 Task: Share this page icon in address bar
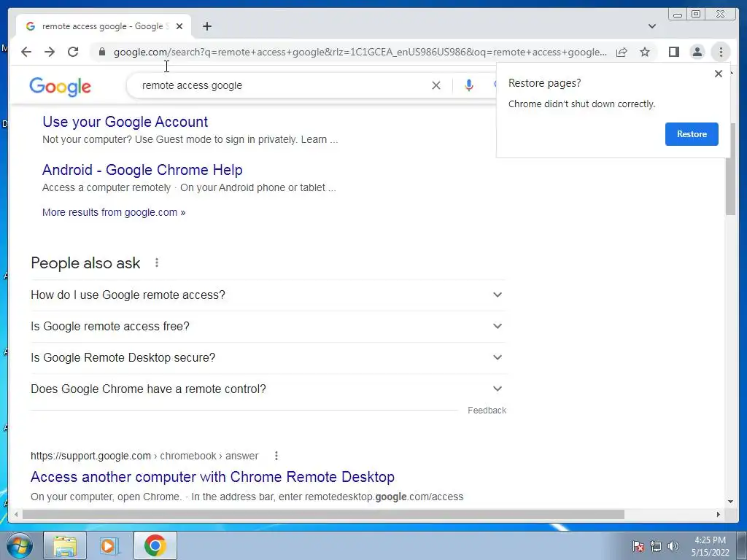(x=622, y=52)
